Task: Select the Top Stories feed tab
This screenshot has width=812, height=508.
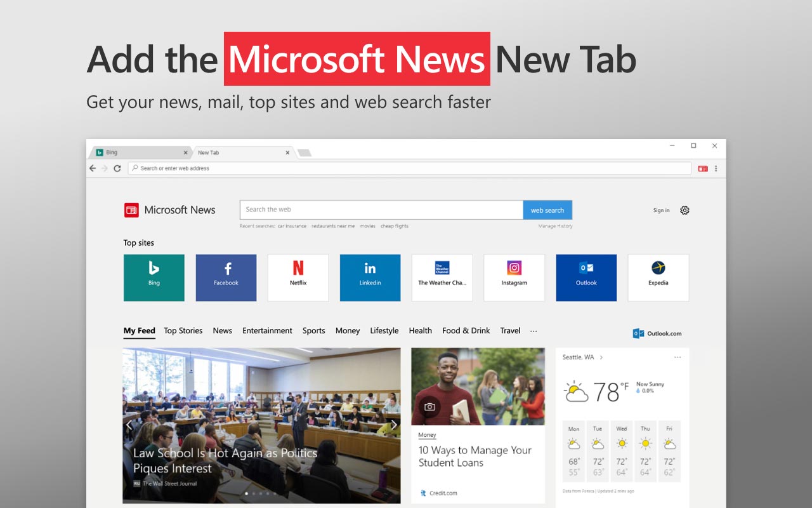Action: click(x=183, y=331)
